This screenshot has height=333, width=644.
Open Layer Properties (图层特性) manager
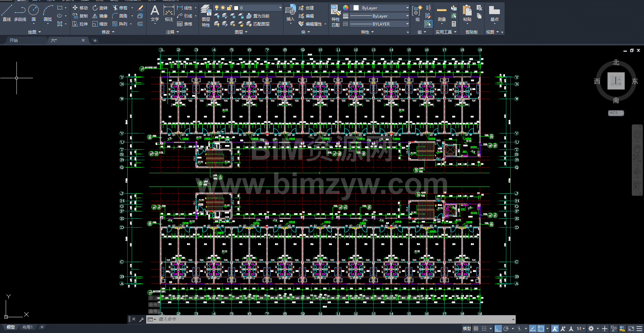pyautogui.click(x=206, y=16)
